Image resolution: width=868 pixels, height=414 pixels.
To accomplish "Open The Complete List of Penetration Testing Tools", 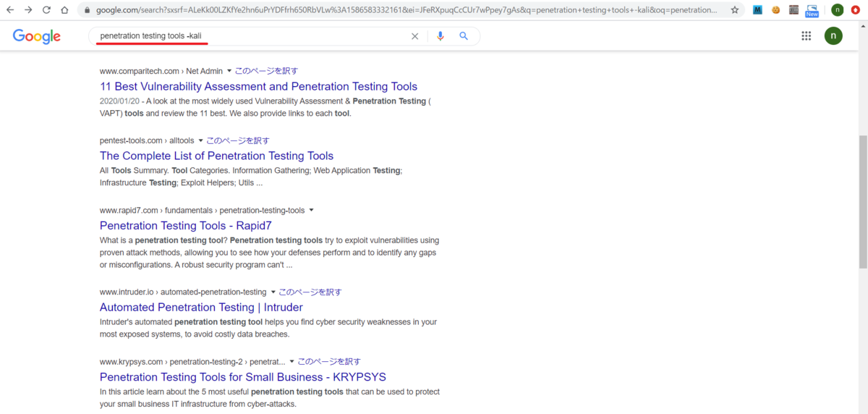I will [216, 156].
